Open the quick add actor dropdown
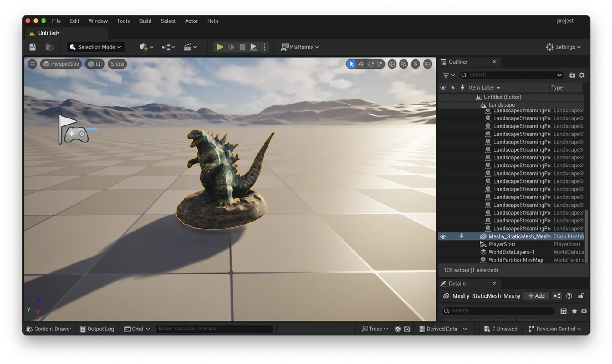This screenshot has height=364, width=612. coord(146,47)
